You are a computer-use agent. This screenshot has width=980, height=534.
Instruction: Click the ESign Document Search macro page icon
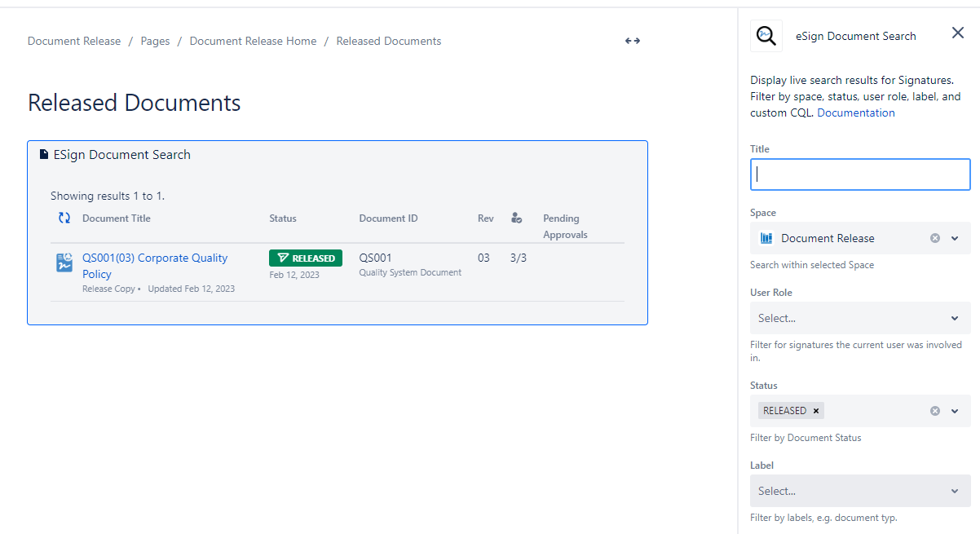point(44,154)
